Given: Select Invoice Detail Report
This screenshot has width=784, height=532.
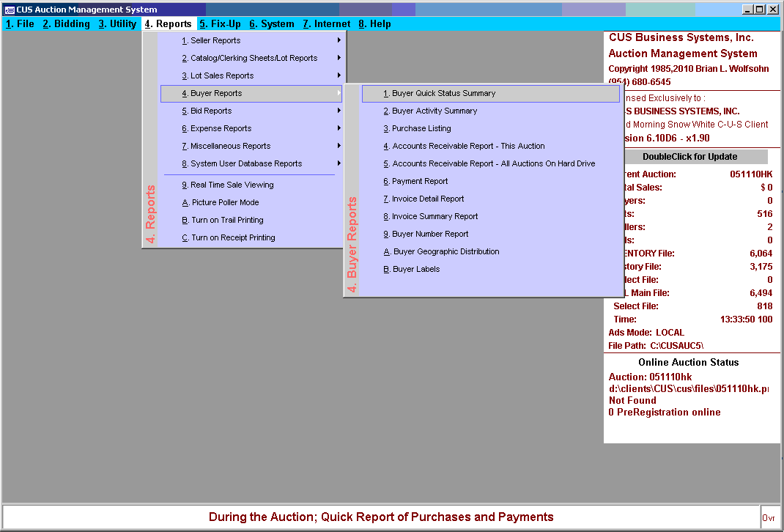Looking at the screenshot, I should [428, 199].
